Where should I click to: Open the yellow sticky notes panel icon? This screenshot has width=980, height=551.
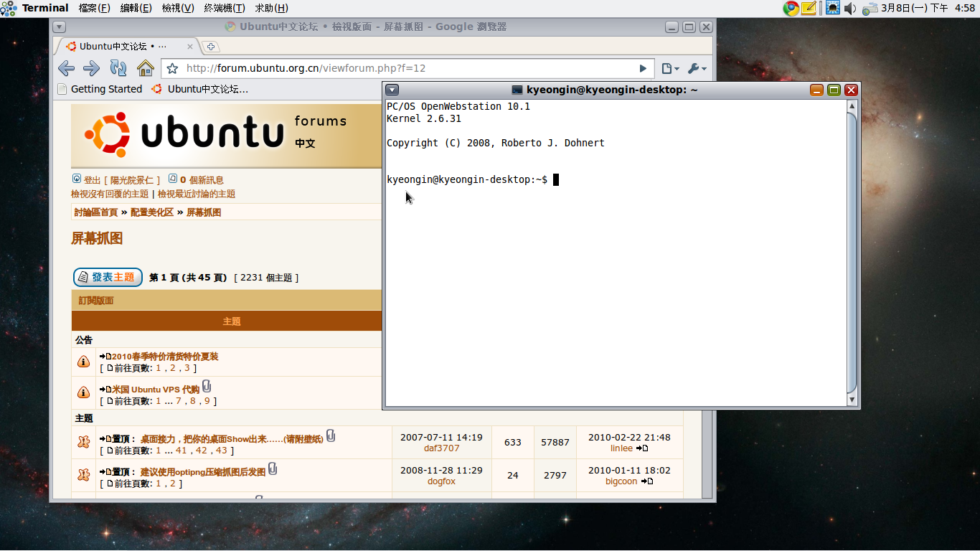pyautogui.click(x=809, y=8)
